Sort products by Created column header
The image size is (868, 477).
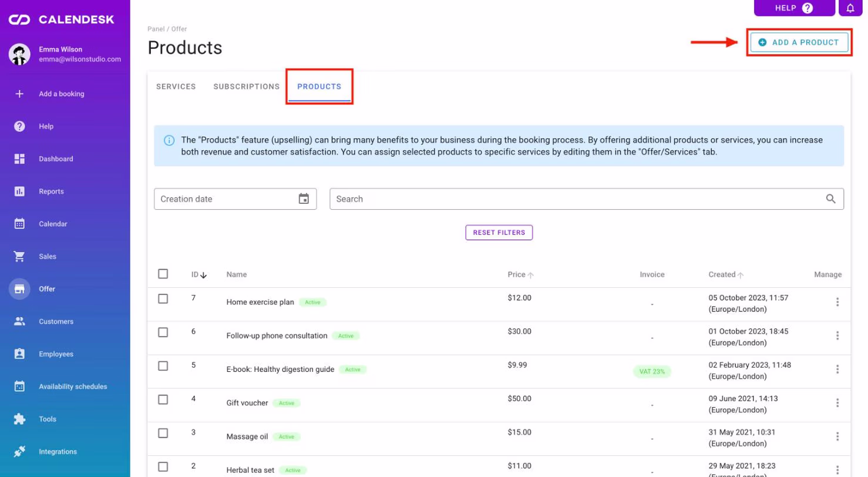(x=726, y=274)
